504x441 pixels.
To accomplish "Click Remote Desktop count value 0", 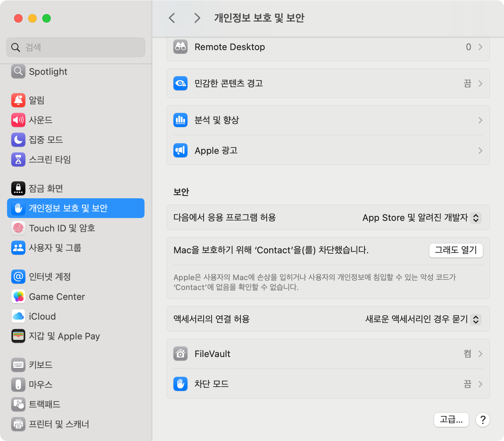I will click(468, 47).
